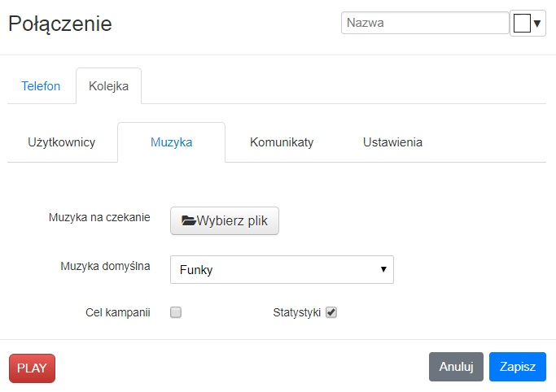Click the Nazwa name input field
Screen dimensions: 556x392
425,23
